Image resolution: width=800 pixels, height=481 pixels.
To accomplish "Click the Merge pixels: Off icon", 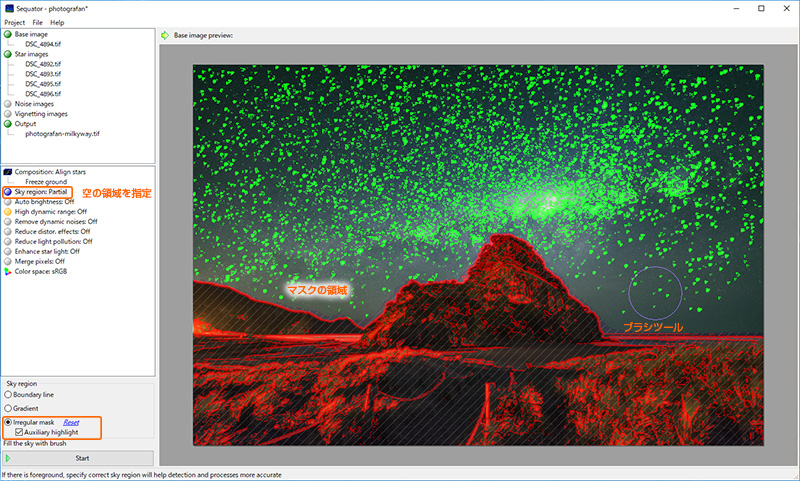I will click(8, 261).
